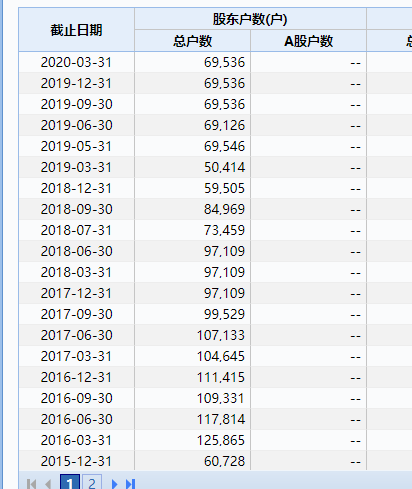Click the A股户数 column header
Screen dimensions: 412x489
point(308,41)
